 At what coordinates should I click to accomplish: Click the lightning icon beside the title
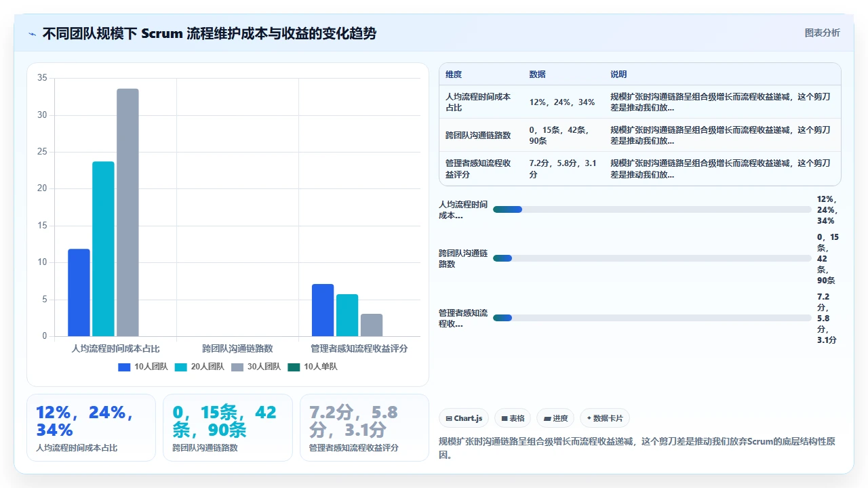(x=32, y=33)
